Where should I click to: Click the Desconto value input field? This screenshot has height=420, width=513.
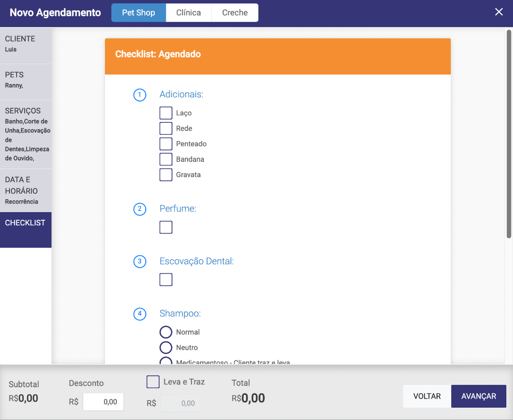(x=104, y=402)
